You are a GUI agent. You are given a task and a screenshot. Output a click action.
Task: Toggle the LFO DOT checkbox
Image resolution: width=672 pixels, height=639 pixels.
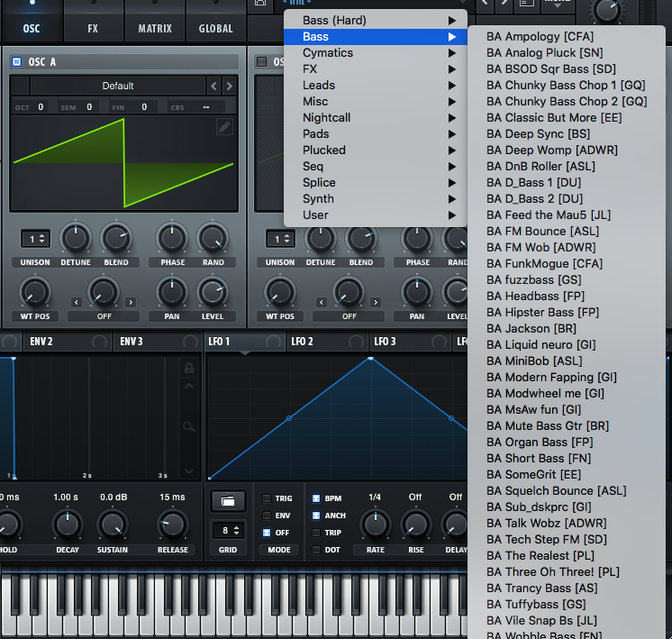(316, 550)
